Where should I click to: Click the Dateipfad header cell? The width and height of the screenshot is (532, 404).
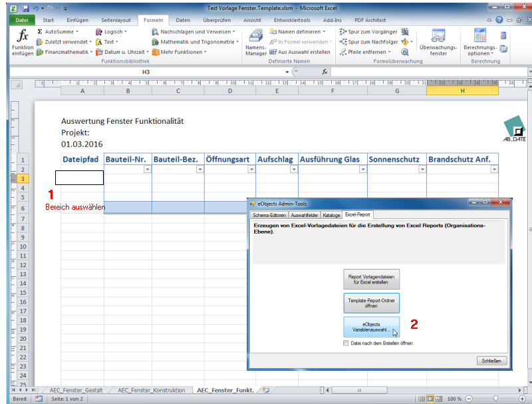pyautogui.click(x=82, y=159)
